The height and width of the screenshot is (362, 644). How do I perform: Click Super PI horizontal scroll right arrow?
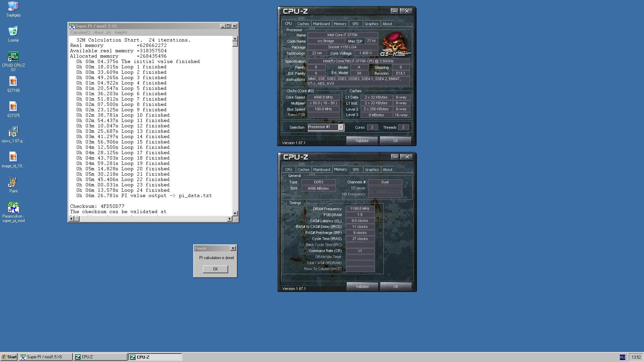pyautogui.click(x=230, y=219)
